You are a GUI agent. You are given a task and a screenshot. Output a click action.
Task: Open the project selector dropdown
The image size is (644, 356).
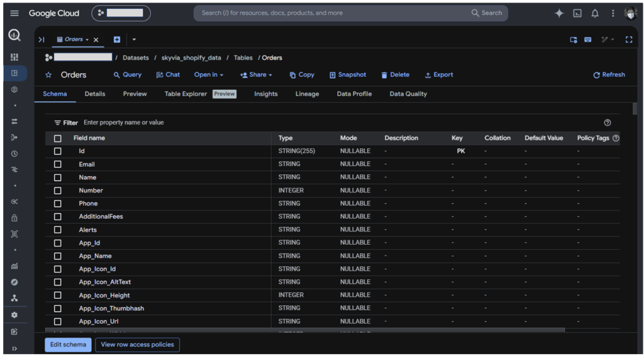(121, 13)
